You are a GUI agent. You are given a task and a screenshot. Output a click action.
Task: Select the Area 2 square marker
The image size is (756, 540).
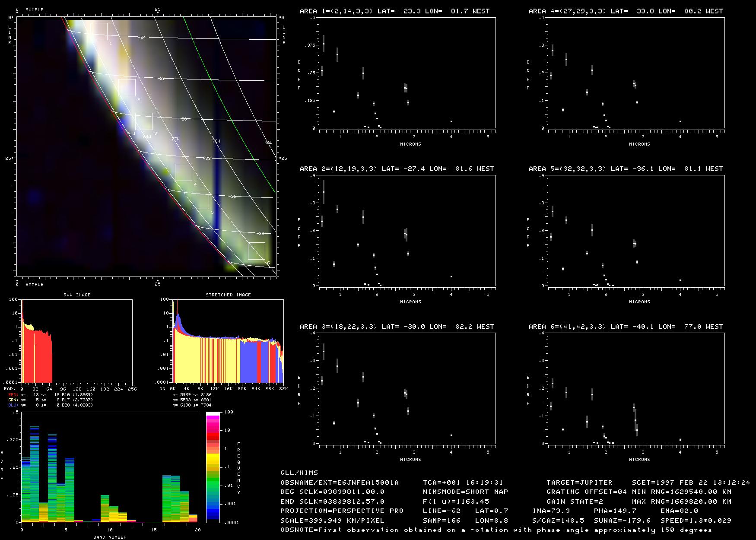127,88
